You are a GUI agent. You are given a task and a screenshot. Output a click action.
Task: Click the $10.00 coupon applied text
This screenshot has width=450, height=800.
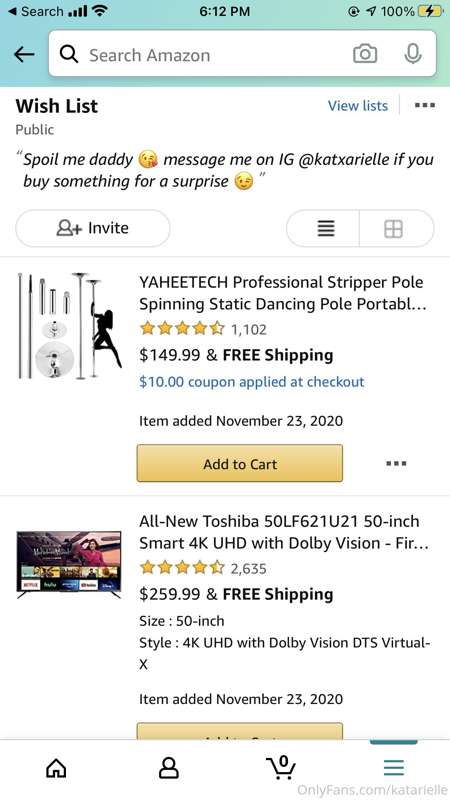[x=252, y=382]
